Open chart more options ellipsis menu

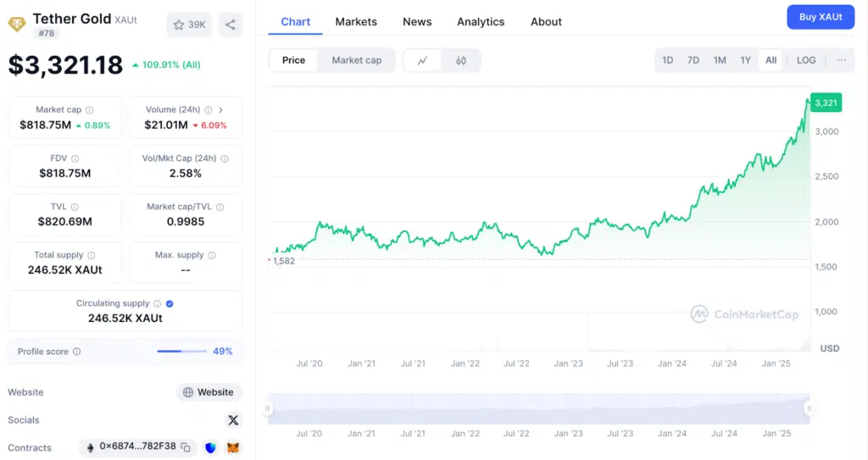pyautogui.click(x=842, y=60)
